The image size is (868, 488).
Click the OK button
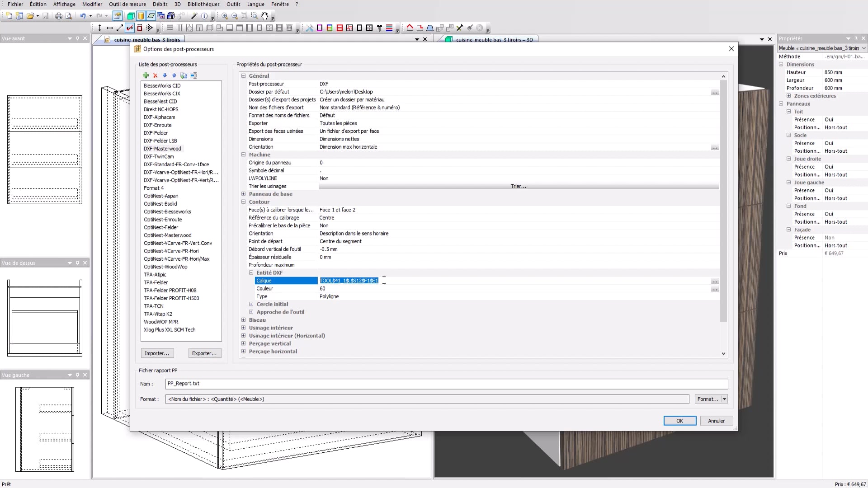tap(679, 421)
